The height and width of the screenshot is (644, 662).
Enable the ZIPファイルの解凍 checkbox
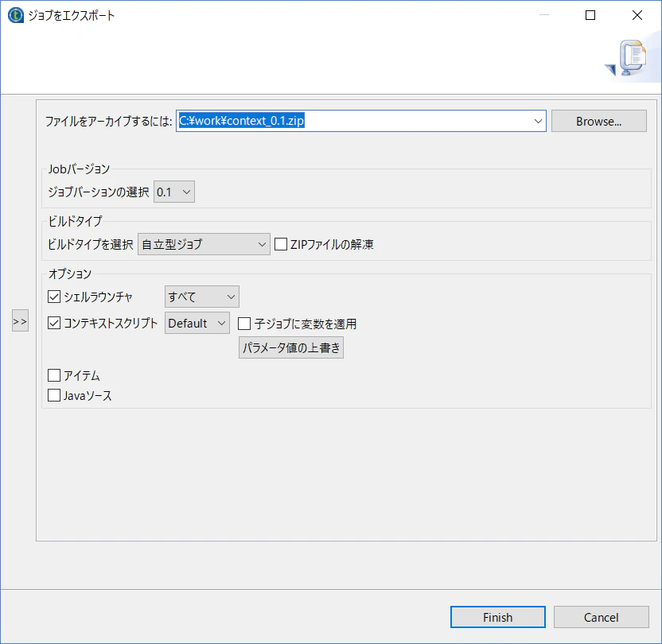pos(281,244)
